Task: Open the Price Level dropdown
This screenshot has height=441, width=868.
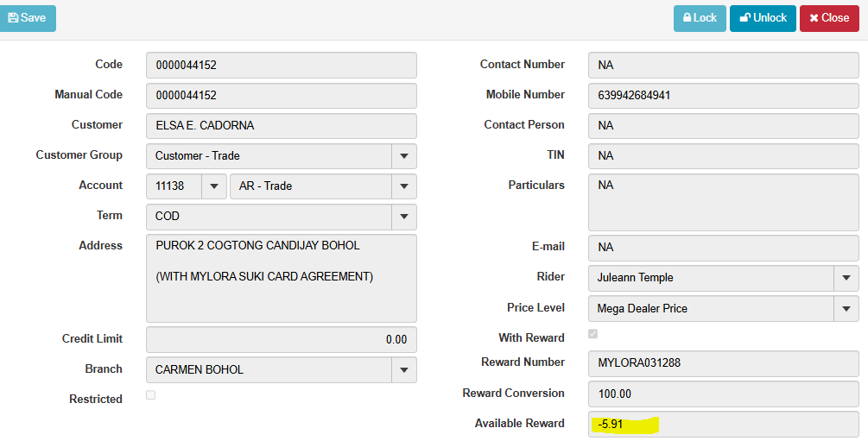Action: (846, 308)
